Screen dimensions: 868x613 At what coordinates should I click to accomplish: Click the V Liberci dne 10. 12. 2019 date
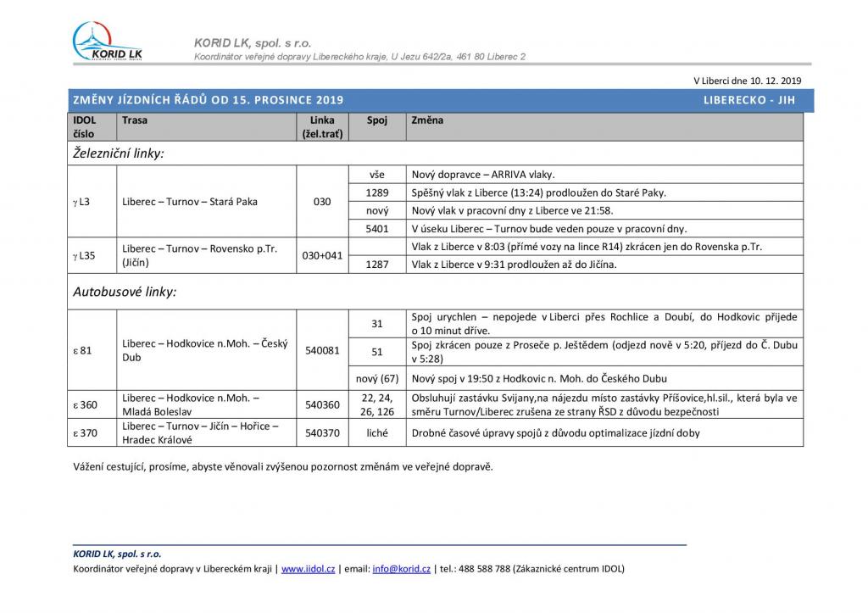pyautogui.click(x=747, y=81)
